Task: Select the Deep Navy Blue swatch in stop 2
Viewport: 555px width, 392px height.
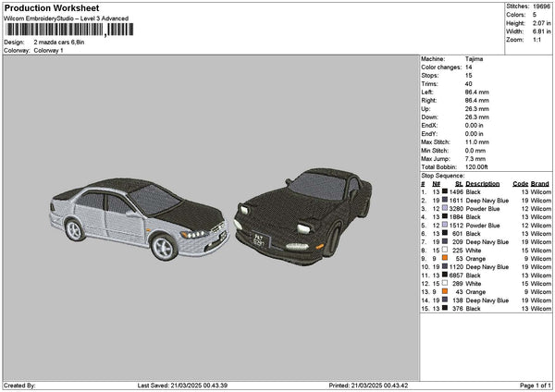Action: click(x=446, y=200)
